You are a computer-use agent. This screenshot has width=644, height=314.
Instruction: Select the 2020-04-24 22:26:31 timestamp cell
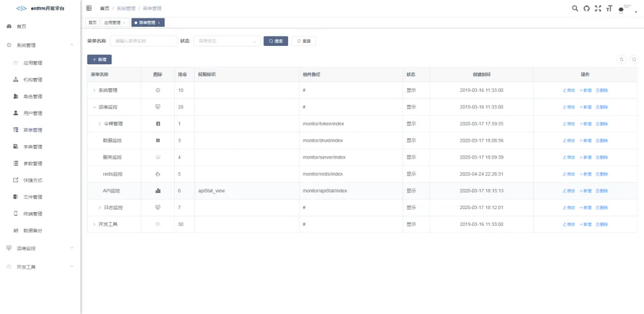(x=481, y=174)
